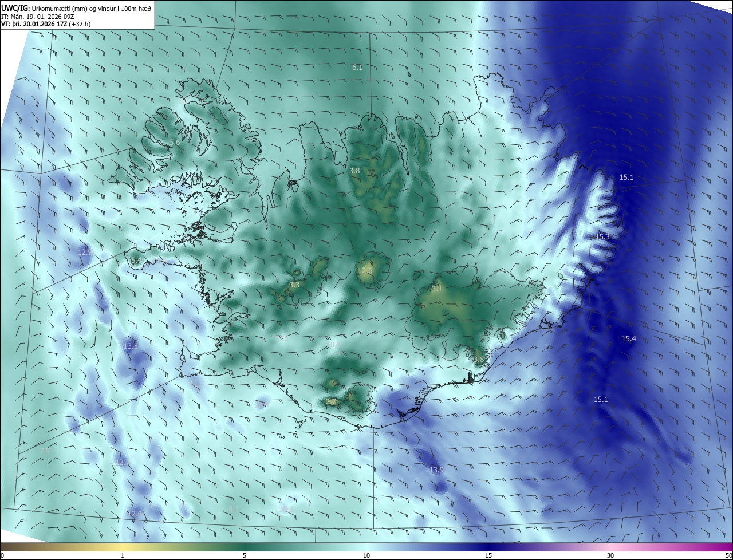Click the 12.9 value label
733x560 pixels.
(x=85, y=252)
